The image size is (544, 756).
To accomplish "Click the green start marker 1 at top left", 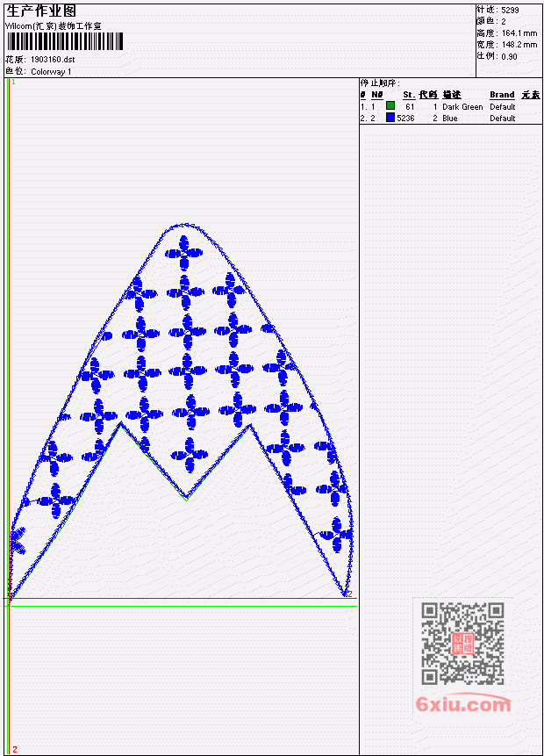I will coord(13,82).
